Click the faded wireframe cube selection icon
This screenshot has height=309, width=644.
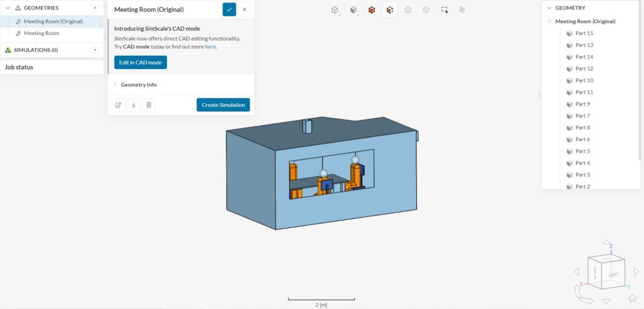[426, 10]
